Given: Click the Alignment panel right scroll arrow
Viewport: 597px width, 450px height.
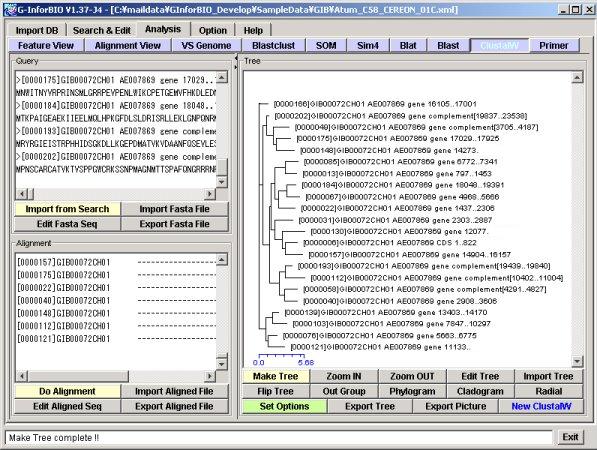Looking at the screenshot, I should (210, 376).
